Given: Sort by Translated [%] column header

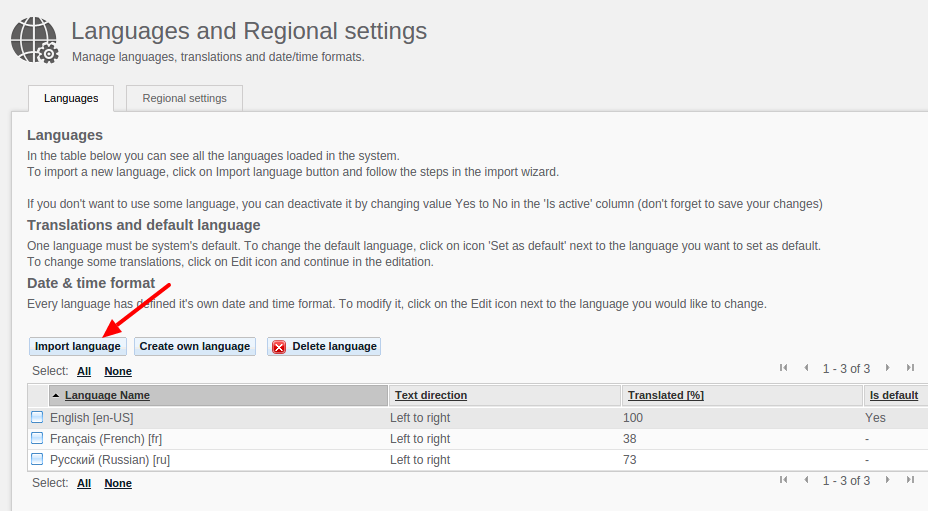Looking at the screenshot, I should (x=666, y=395).
